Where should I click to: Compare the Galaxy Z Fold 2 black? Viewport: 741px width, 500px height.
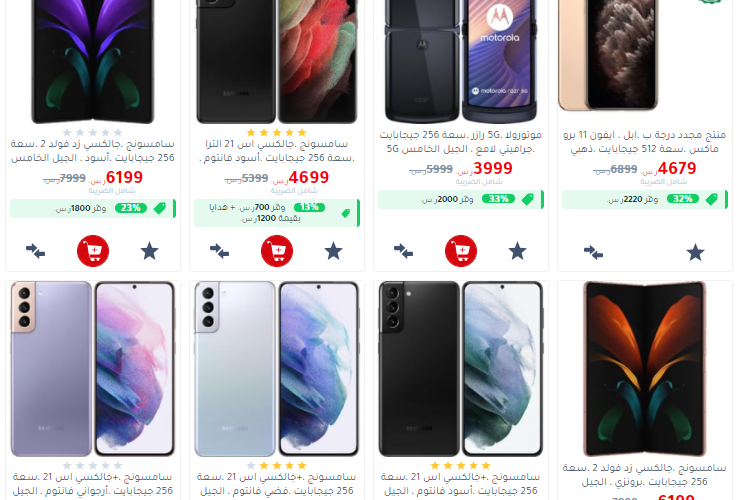pos(35,251)
